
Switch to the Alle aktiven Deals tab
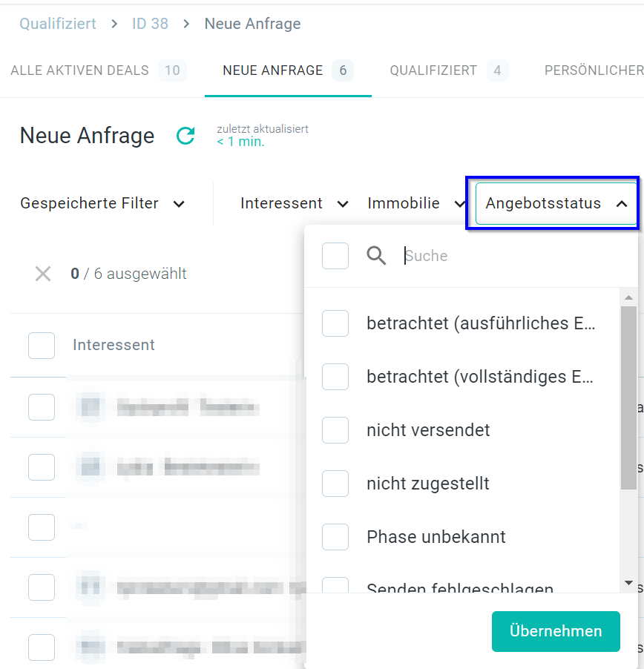click(x=97, y=70)
